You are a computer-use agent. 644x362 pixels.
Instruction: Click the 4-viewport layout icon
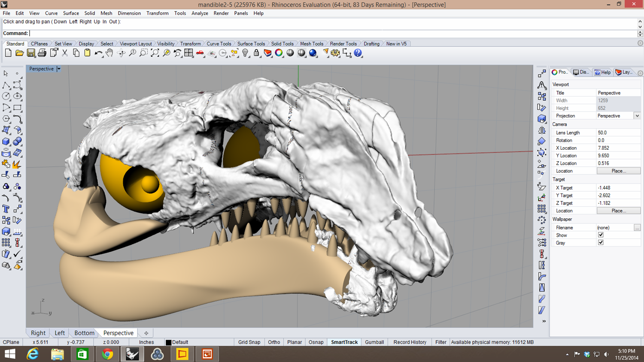click(188, 53)
